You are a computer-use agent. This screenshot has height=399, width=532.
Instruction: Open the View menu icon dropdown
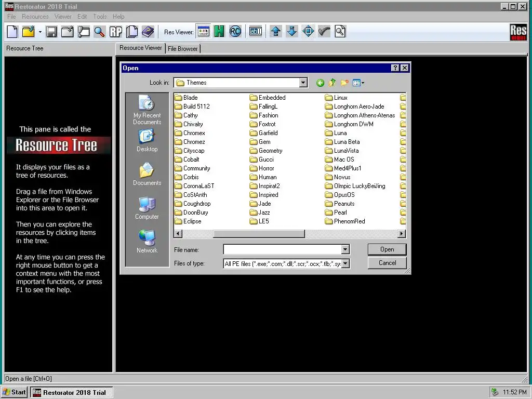tap(358, 83)
